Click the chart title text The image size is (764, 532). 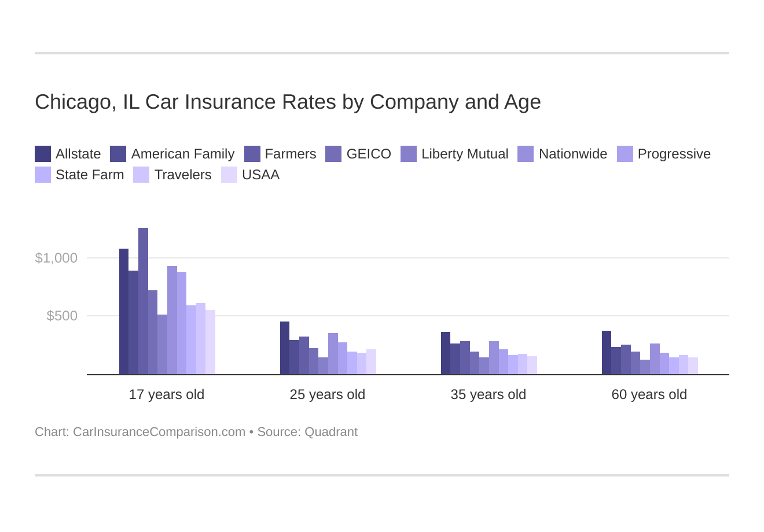(x=288, y=102)
